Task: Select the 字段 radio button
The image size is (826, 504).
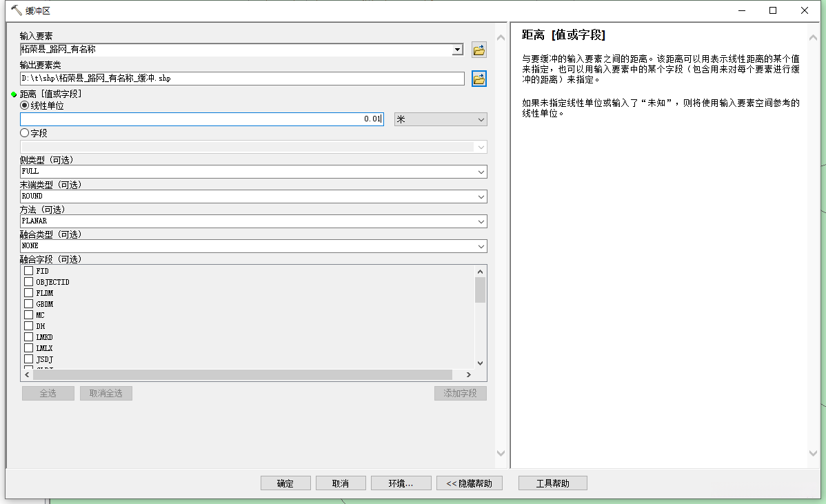Action: coord(24,132)
